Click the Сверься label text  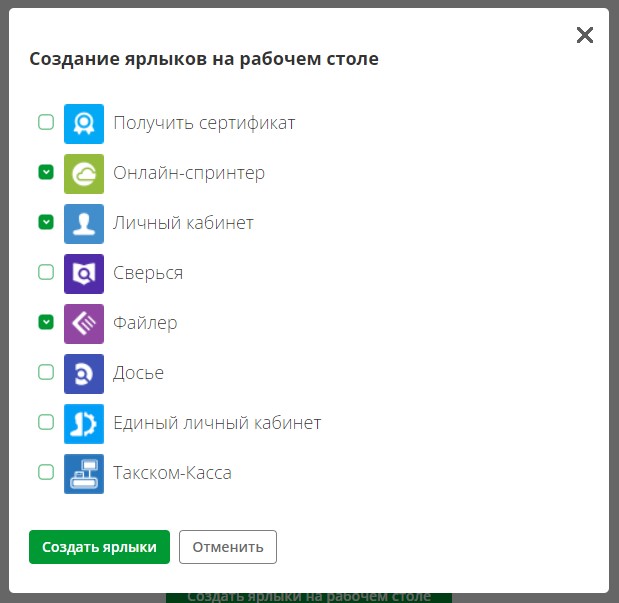[148, 273]
